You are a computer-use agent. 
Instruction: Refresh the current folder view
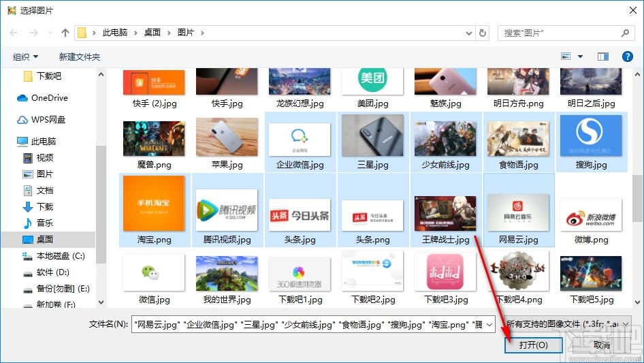point(483,33)
